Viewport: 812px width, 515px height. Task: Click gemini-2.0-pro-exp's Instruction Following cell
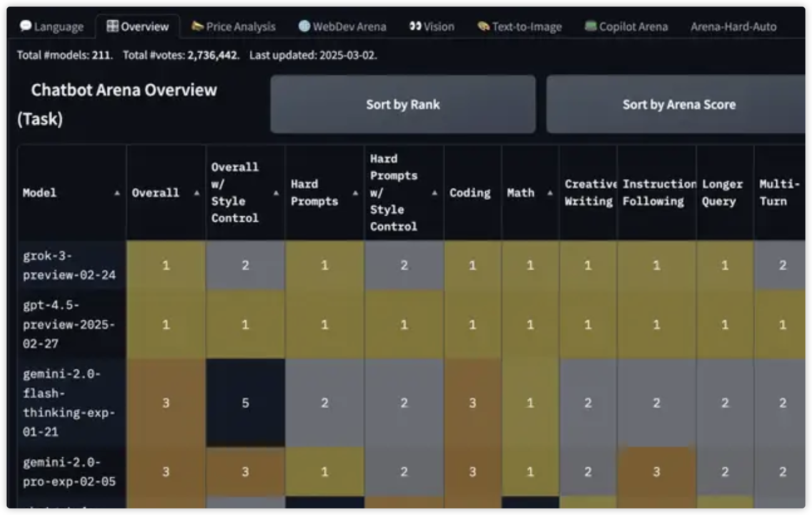click(657, 472)
